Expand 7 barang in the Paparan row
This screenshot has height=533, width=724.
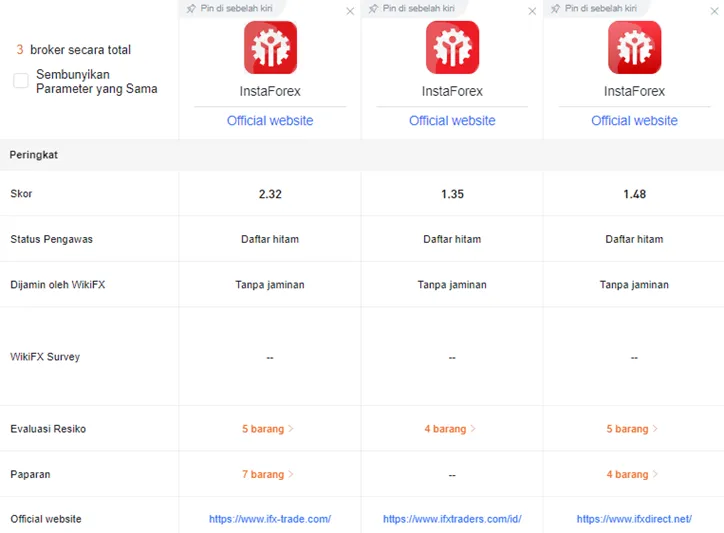click(x=268, y=474)
